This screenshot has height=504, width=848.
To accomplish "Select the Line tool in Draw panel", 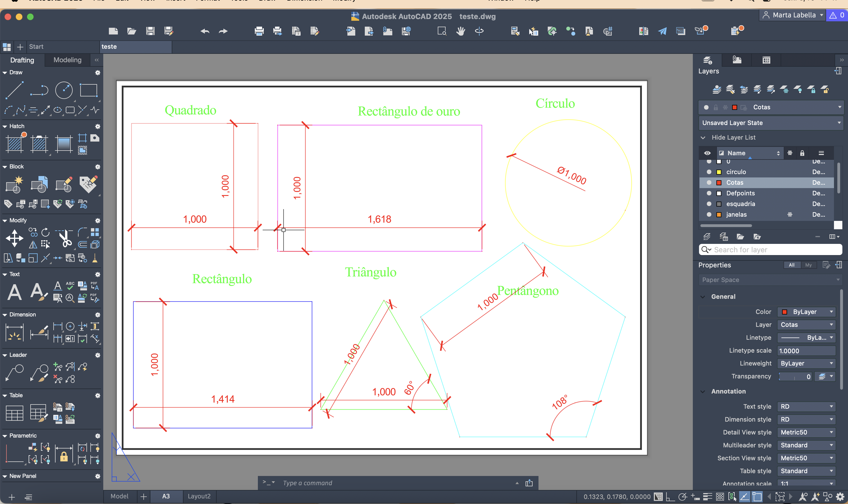I will click(x=14, y=90).
